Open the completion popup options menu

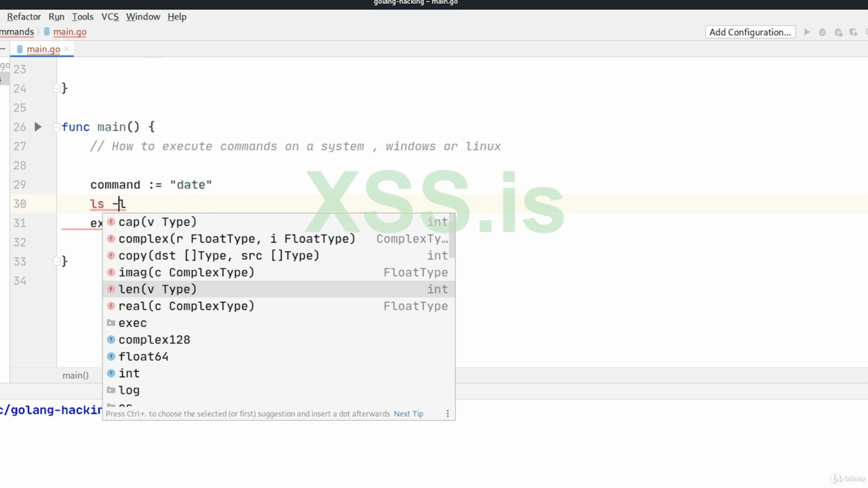(448, 413)
